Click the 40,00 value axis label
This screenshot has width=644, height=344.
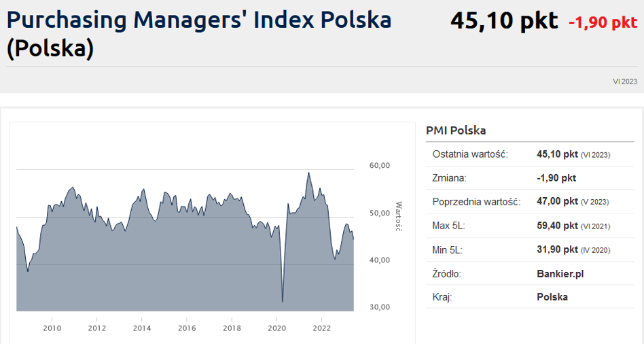point(379,260)
